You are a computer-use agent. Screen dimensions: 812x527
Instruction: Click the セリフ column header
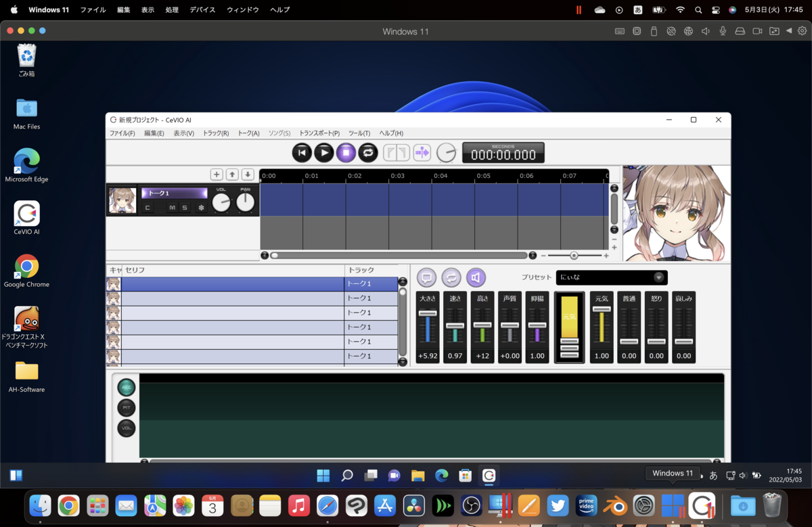(x=233, y=271)
